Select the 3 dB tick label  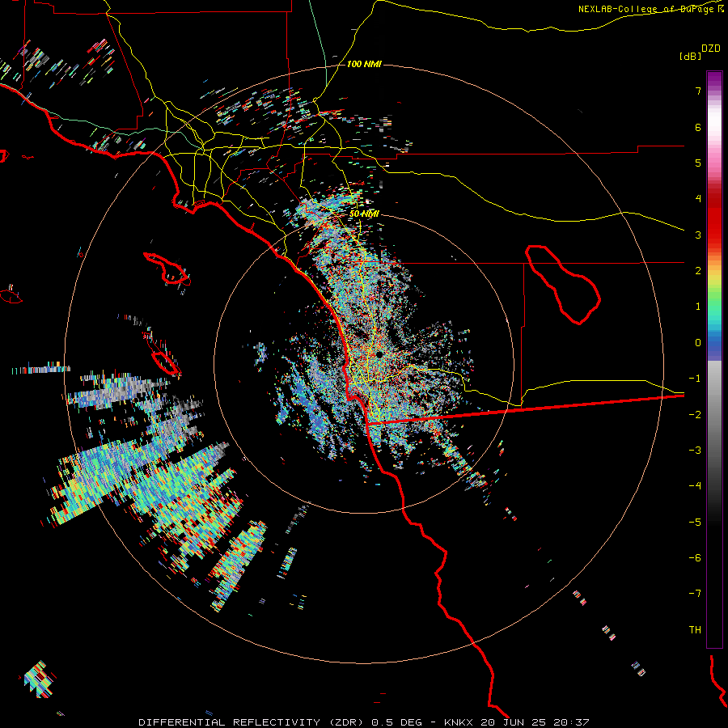pyautogui.click(x=698, y=235)
